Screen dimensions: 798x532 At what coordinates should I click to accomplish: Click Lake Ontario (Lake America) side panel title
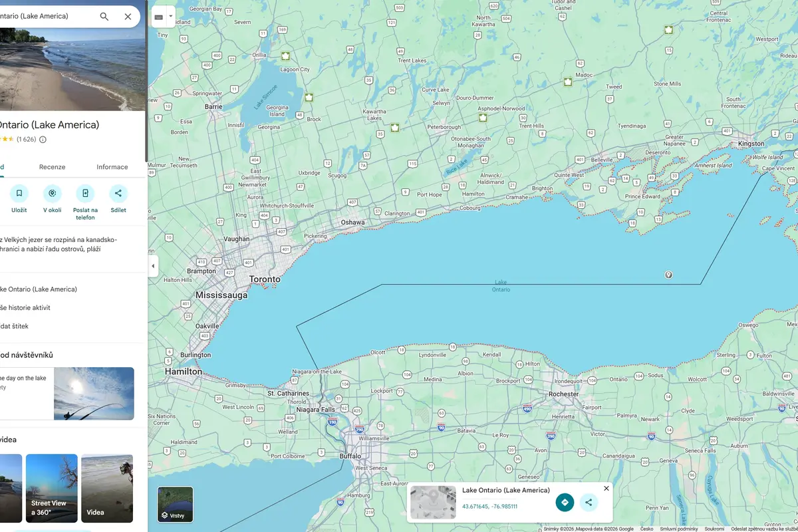click(x=49, y=124)
